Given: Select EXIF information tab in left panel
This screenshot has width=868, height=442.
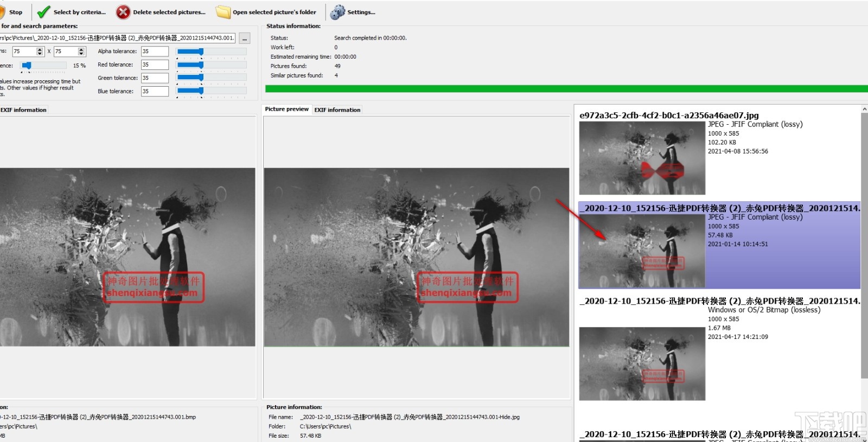Looking at the screenshot, I should pyautogui.click(x=23, y=110).
